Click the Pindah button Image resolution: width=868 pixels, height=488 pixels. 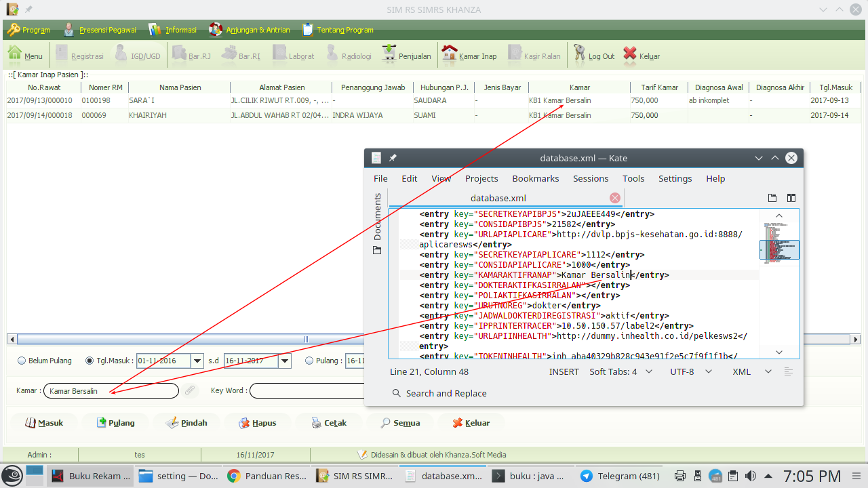point(186,423)
